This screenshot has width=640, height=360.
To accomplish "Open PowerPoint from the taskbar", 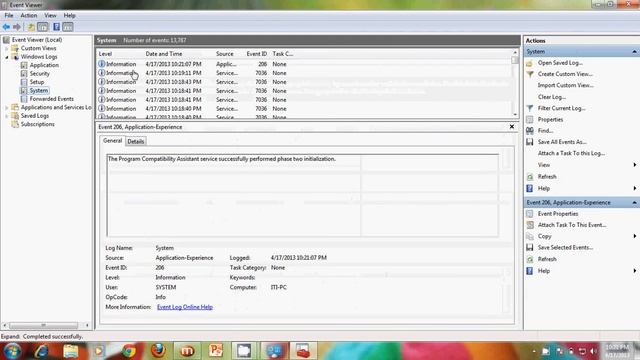I will [216, 351].
